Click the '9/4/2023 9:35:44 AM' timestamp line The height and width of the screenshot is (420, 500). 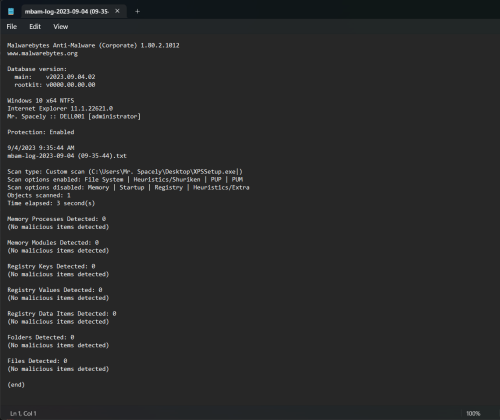coord(41,148)
